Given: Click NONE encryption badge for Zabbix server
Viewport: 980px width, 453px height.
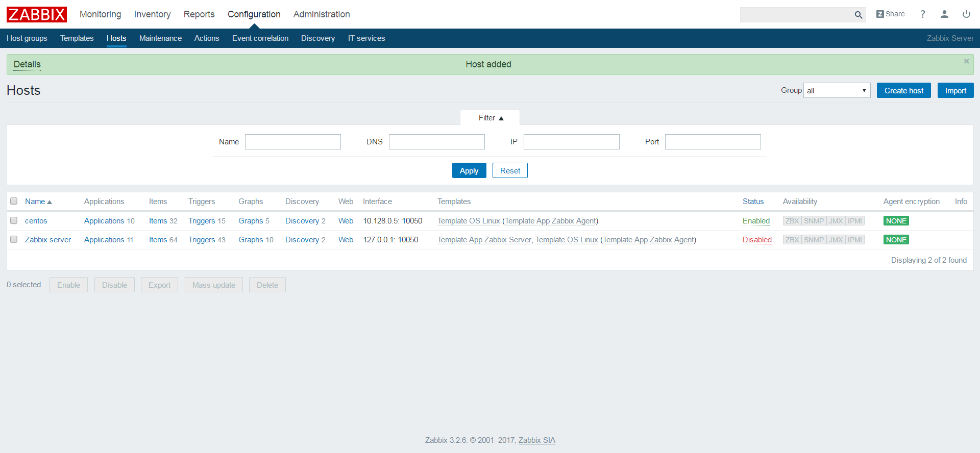Looking at the screenshot, I should [896, 240].
